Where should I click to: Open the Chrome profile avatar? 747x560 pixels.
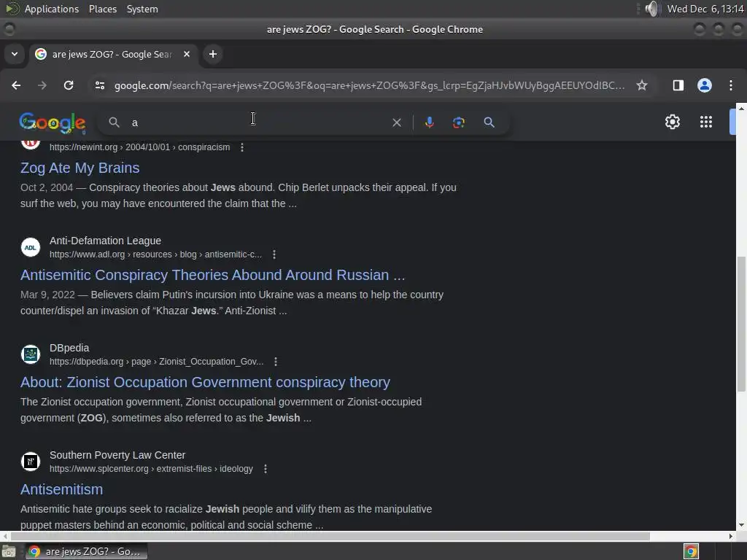[705, 85]
